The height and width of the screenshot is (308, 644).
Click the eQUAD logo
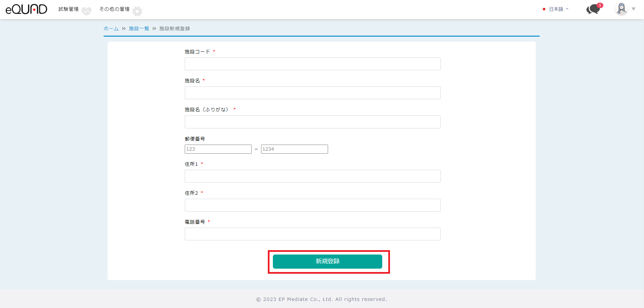[26, 9]
